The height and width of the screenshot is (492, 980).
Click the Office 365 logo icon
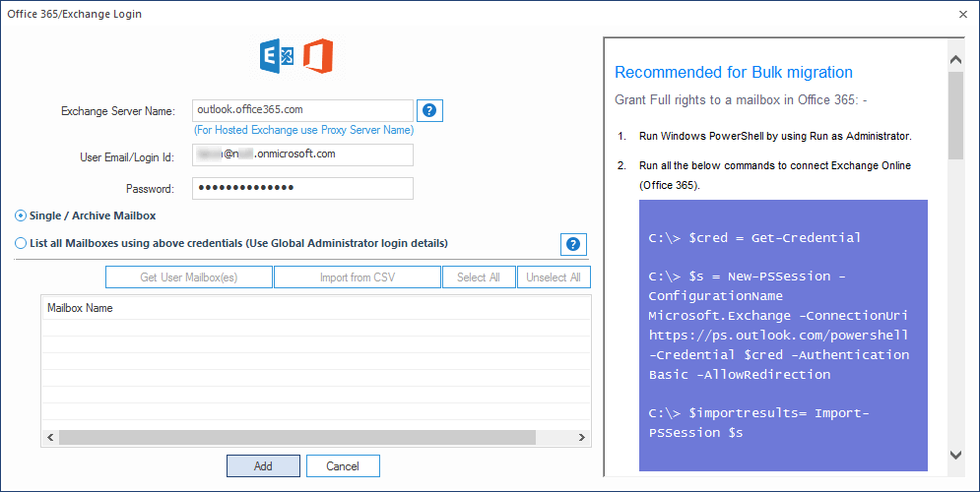tap(318, 57)
